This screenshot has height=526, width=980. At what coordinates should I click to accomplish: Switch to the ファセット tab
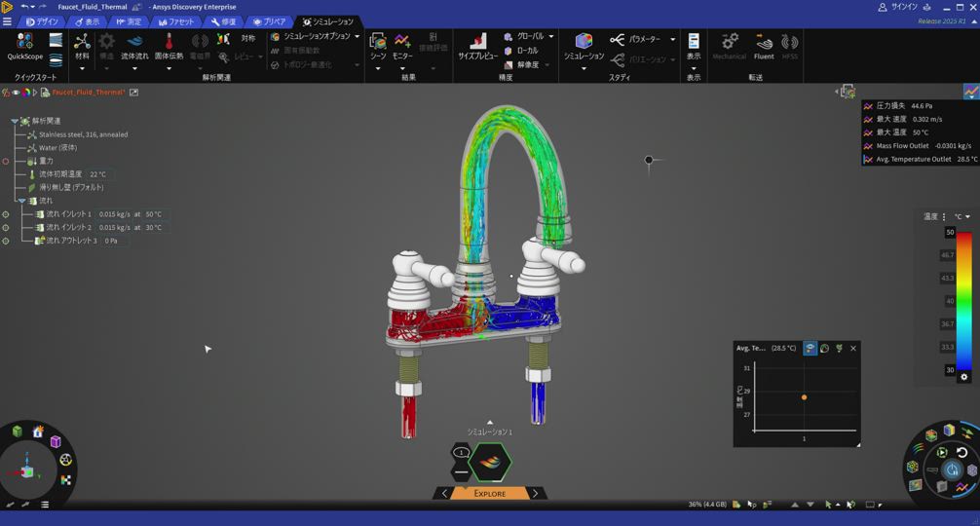click(175, 21)
